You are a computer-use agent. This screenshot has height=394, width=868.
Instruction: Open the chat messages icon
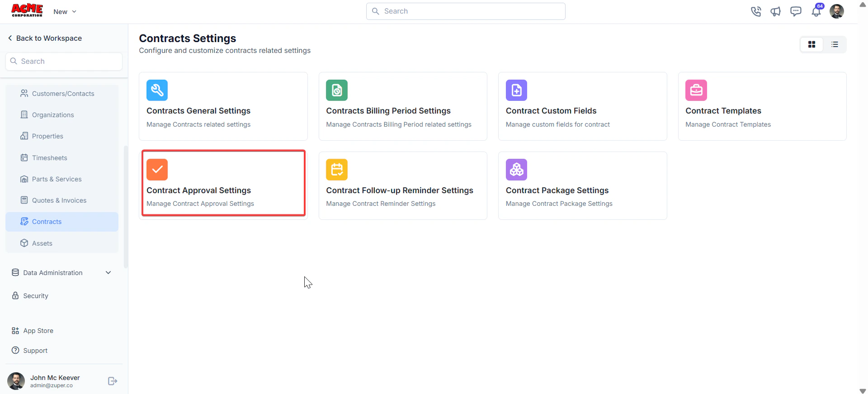(x=796, y=11)
